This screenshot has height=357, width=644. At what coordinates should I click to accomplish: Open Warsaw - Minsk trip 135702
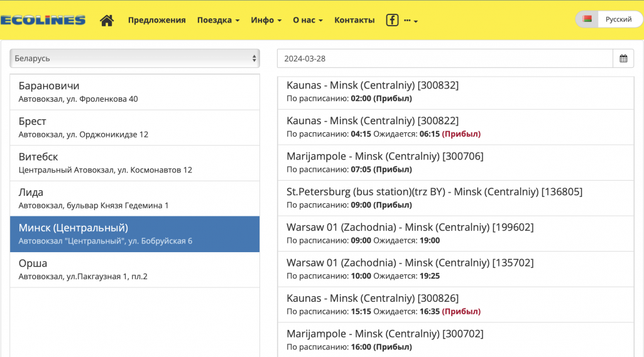click(456, 269)
